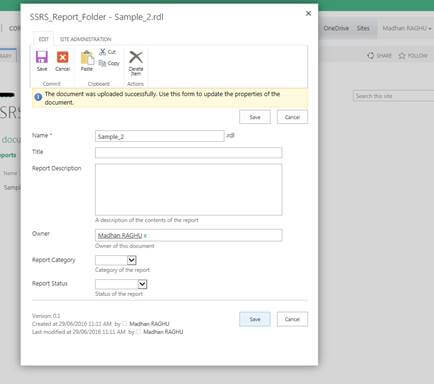Click the bottom Cancel button

[x=292, y=319]
